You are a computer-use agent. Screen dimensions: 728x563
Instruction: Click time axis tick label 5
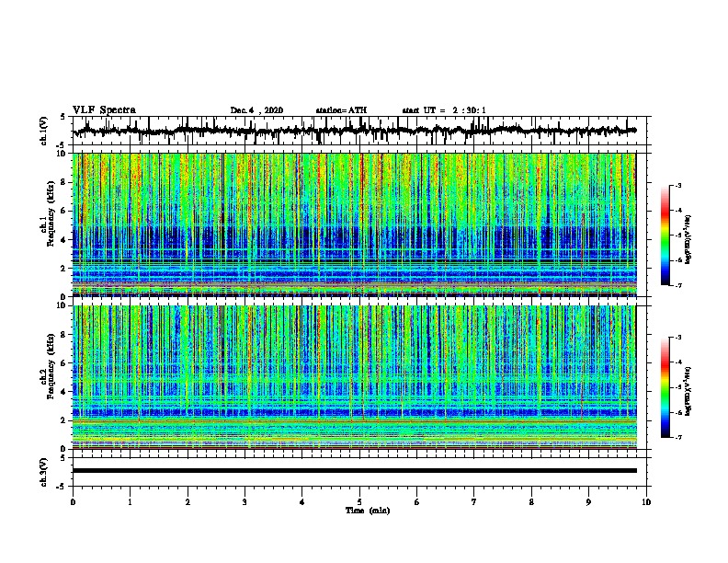359,502
